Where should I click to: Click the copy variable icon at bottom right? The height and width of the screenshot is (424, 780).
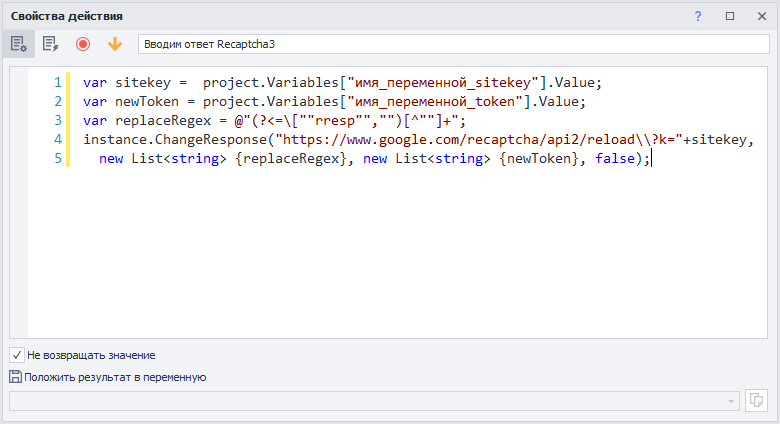point(757,400)
